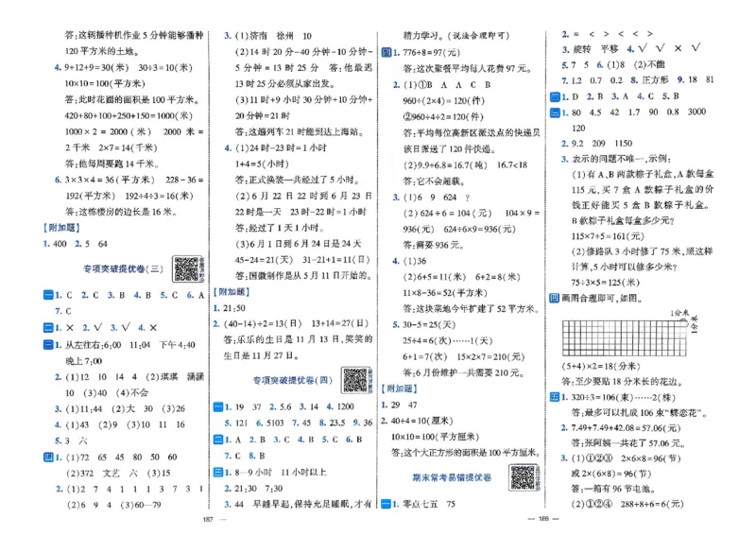The width and height of the screenshot is (756, 535).
Task: Click the line (1)济南 徐州 10
Action: pyautogui.click(x=273, y=36)
